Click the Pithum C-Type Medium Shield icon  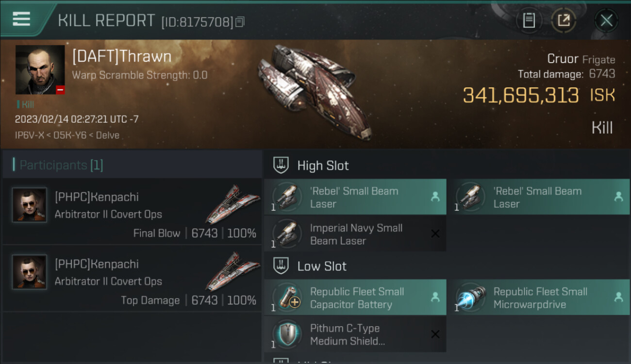(x=288, y=334)
